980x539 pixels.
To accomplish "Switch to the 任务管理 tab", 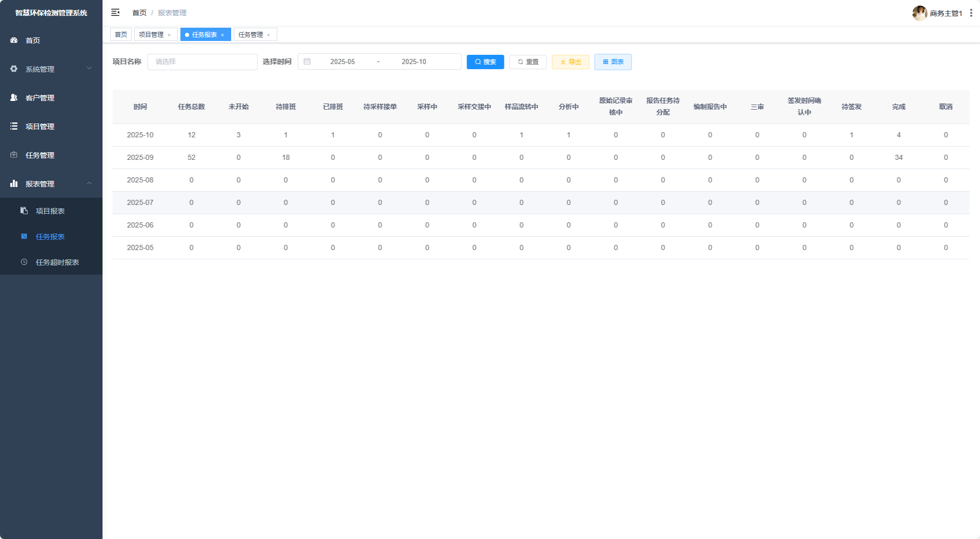I will pyautogui.click(x=251, y=34).
